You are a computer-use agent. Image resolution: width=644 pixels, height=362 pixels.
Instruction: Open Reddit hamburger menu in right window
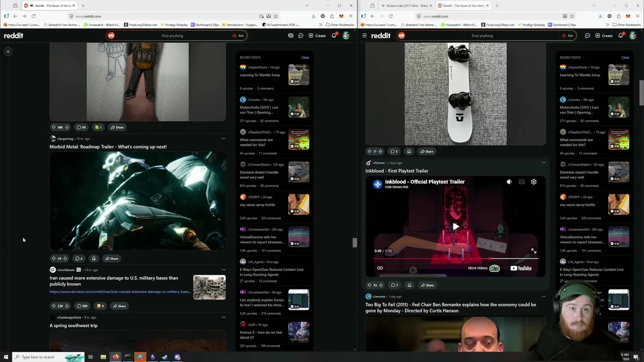pos(364,36)
